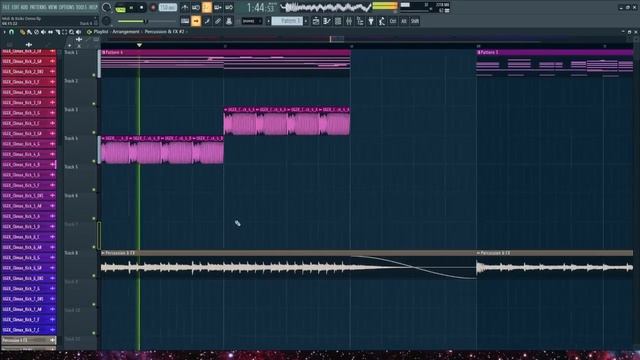Screen dimensions: 640x360
Task: Open the TOOLS menu
Action: click(x=82, y=7)
